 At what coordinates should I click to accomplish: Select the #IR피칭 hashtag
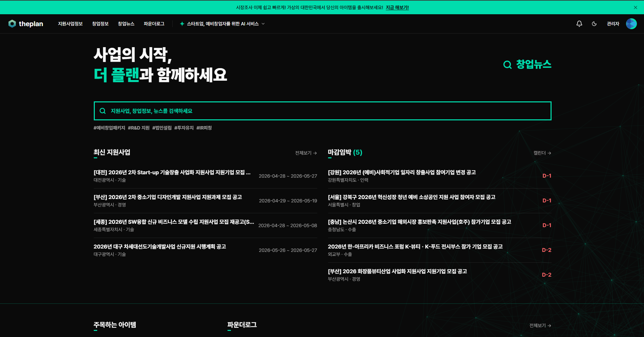click(x=204, y=128)
